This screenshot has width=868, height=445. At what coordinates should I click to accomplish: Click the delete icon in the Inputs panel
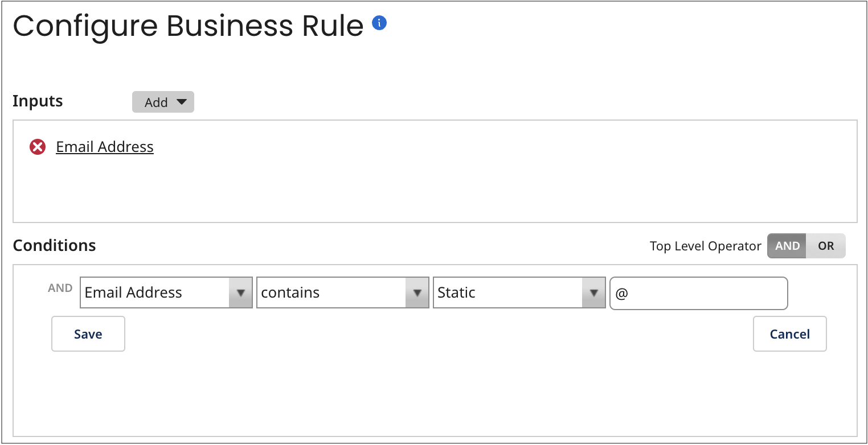coord(38,146)
